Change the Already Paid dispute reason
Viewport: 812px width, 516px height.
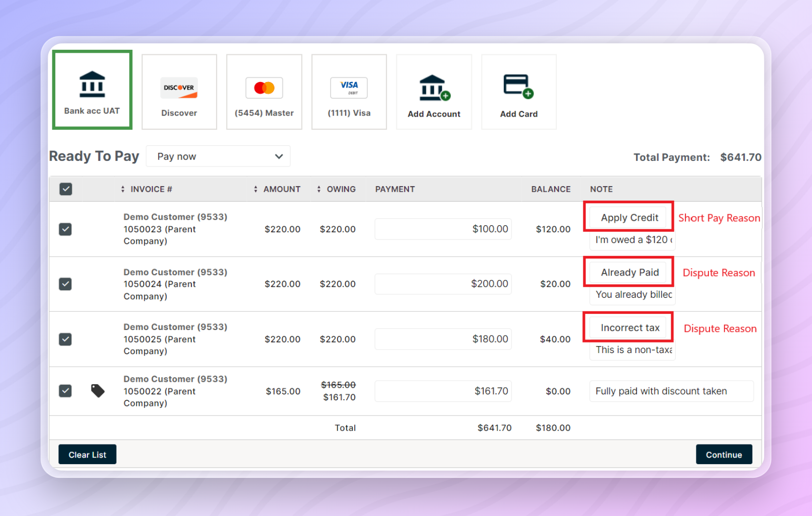tap(629, 273)
